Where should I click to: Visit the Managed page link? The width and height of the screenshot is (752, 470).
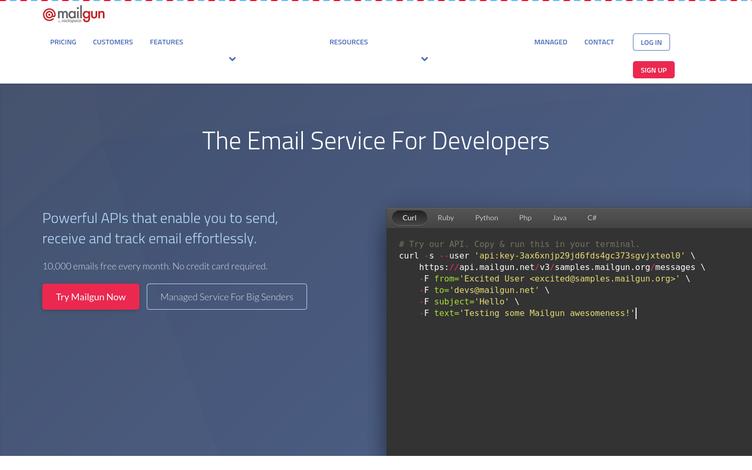[x=551, y=42]
